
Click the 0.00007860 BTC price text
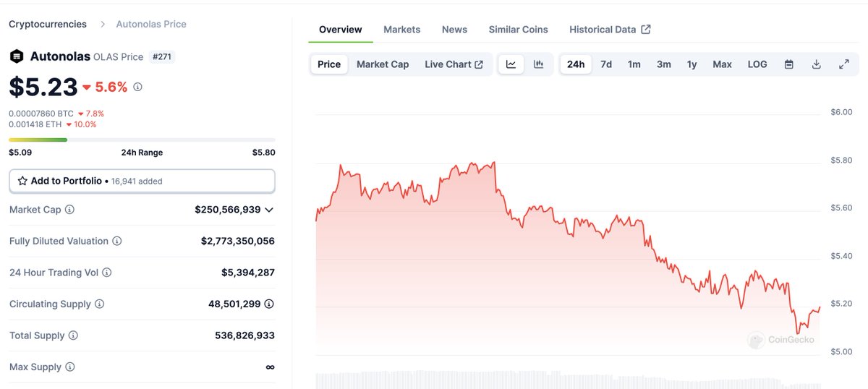pyautogui.click(x=41, y=114)
